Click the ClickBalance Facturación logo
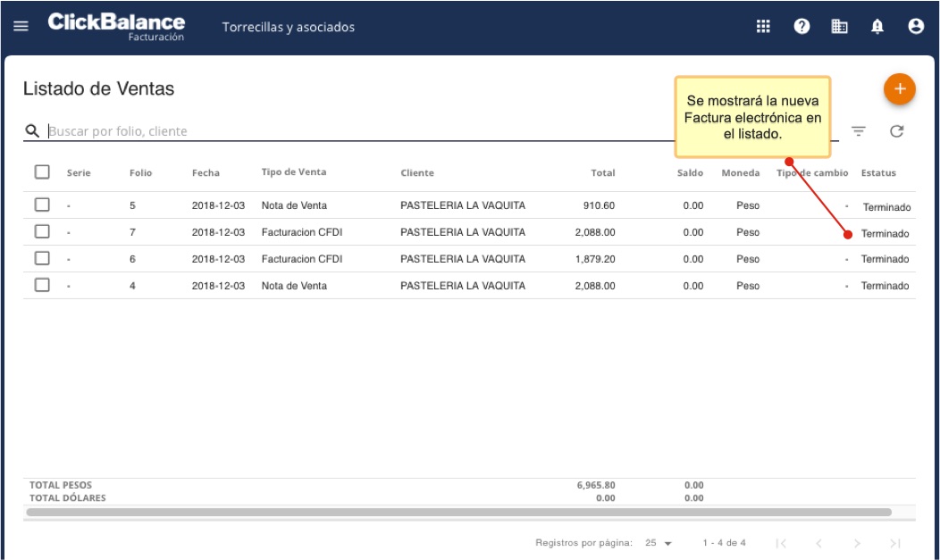 click(116, 26)
